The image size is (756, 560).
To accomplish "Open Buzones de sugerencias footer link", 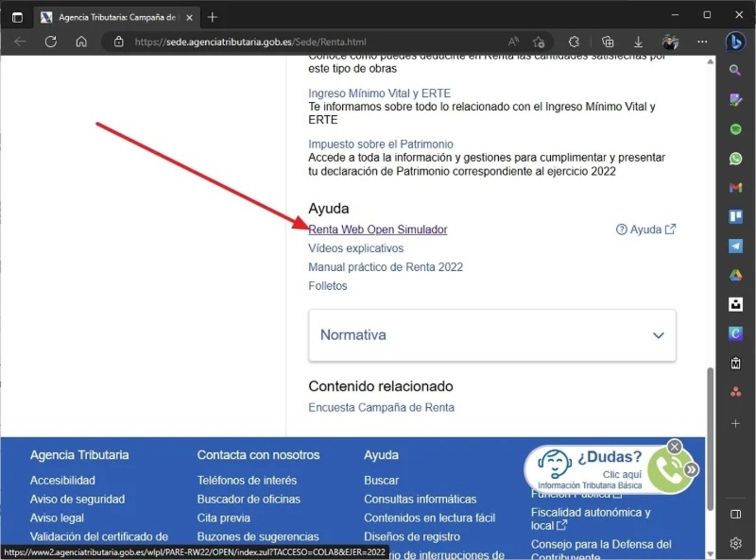I will 258,537.
